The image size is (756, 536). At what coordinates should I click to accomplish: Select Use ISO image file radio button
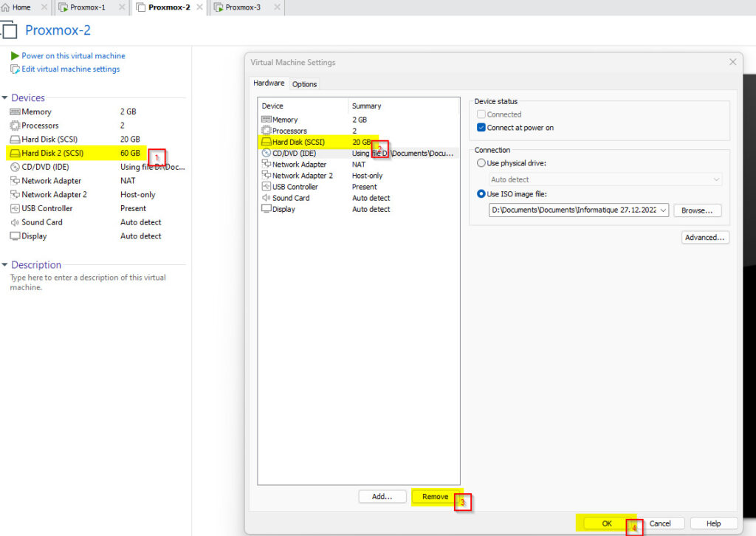(481, 193)
